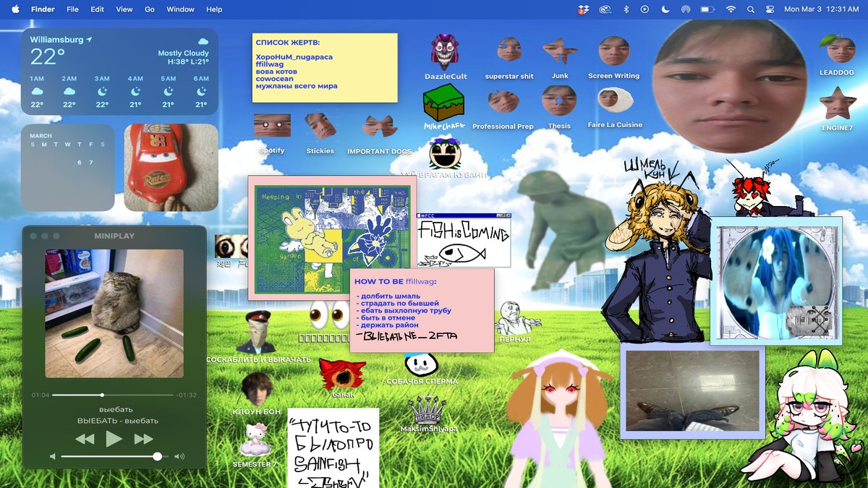Open the Go menu
The width and height of the screenshot is (868, 488).
150,9
